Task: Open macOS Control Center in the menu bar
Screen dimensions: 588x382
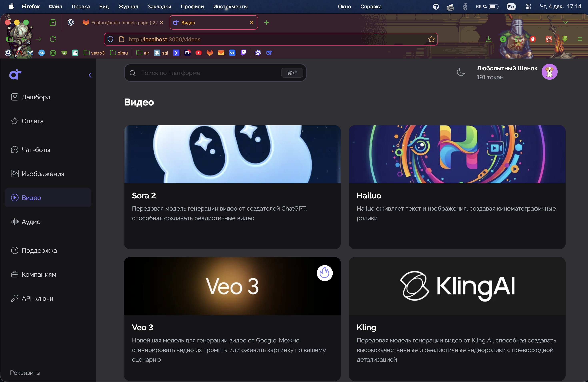Action: point(528,7)
